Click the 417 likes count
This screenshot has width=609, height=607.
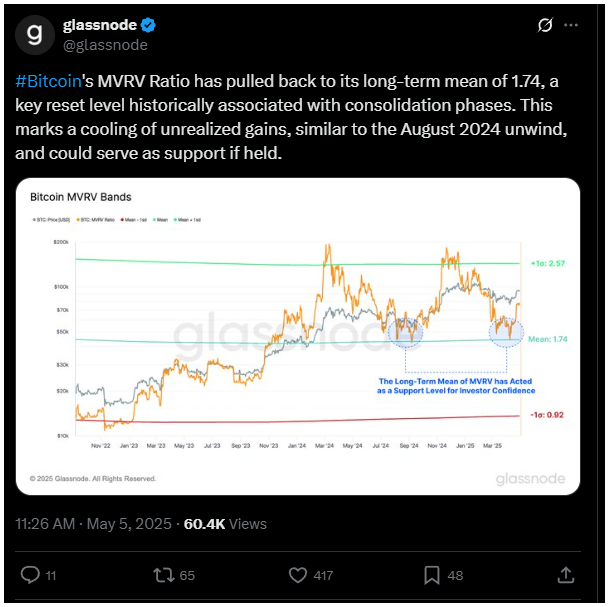coord(323,576)
